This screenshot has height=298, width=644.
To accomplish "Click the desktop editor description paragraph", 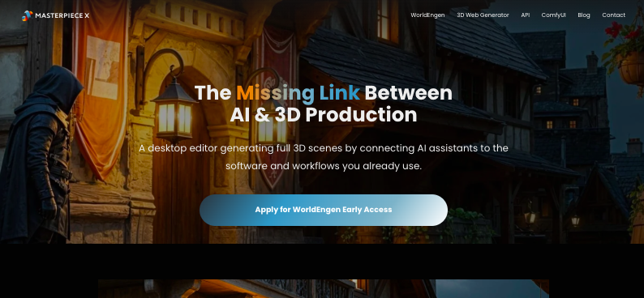I will click(x=324, y=157).
